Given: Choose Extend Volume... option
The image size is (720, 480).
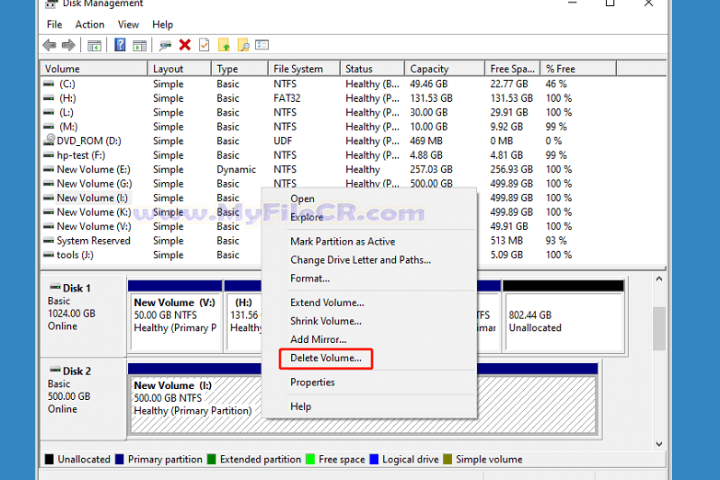Looking at the screenshot, I should click(327, 303).
